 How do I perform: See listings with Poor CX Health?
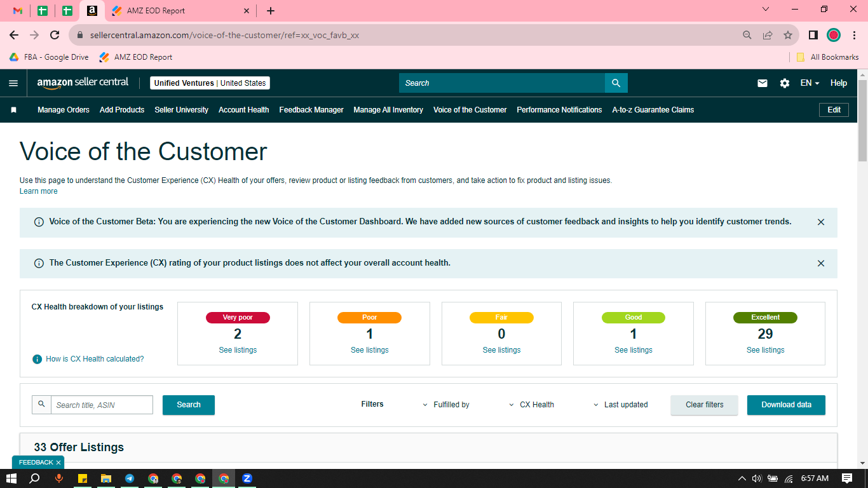370,350
